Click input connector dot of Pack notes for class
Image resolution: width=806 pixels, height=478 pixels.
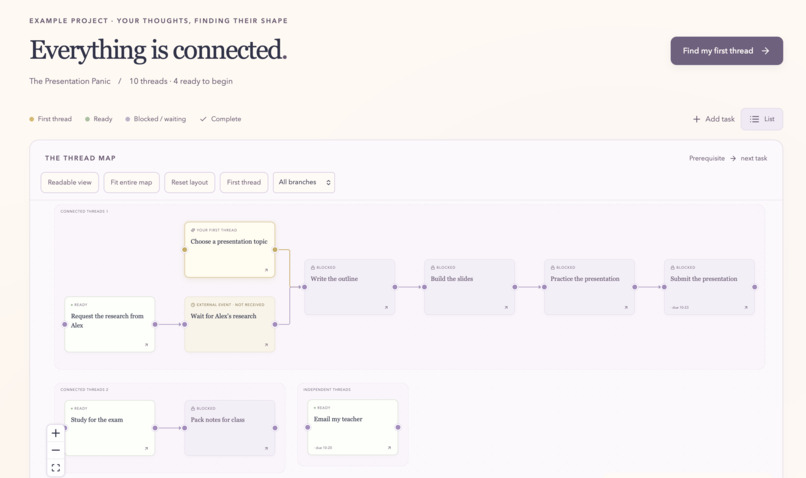click(185, 428)
